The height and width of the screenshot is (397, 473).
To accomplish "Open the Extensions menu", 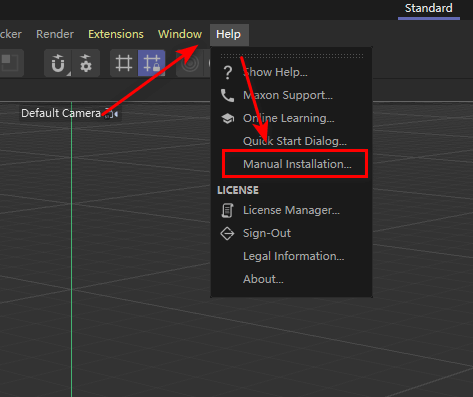I will (x=116, y=34).
